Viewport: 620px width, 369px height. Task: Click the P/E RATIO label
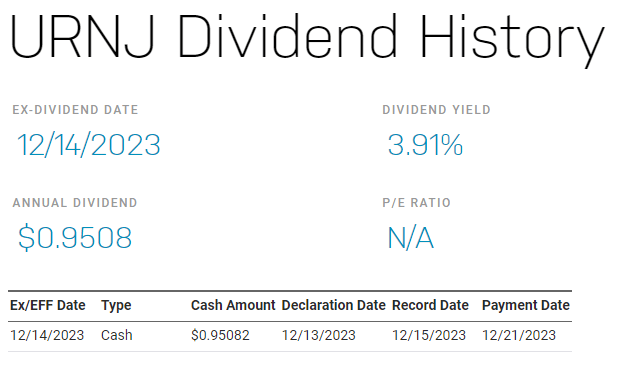[x=416, y=202]
